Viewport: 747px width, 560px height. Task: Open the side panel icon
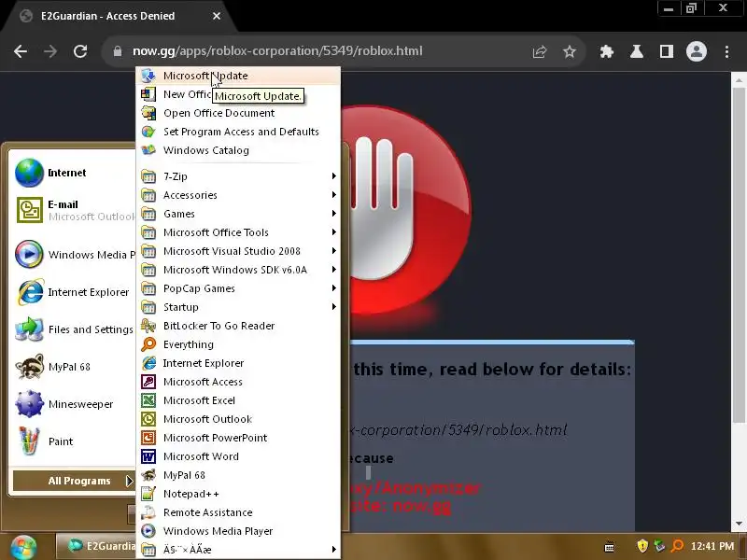pos(667,51)
